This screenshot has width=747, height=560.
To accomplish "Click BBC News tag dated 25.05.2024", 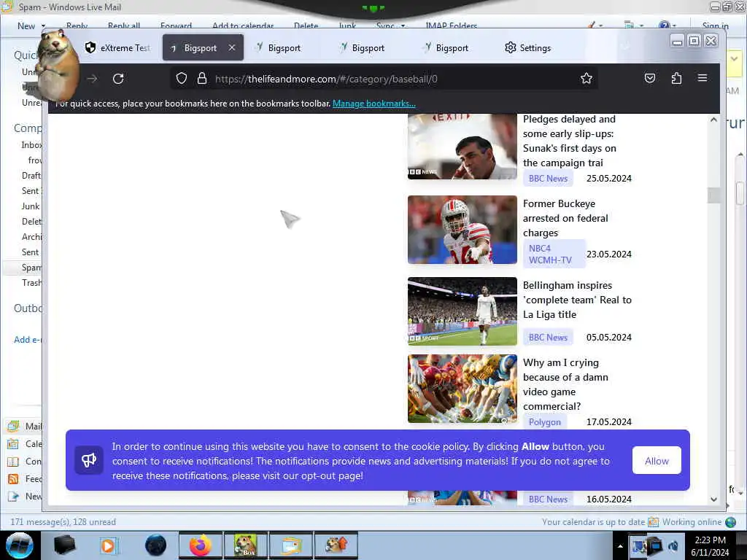I will coord(548,179).
